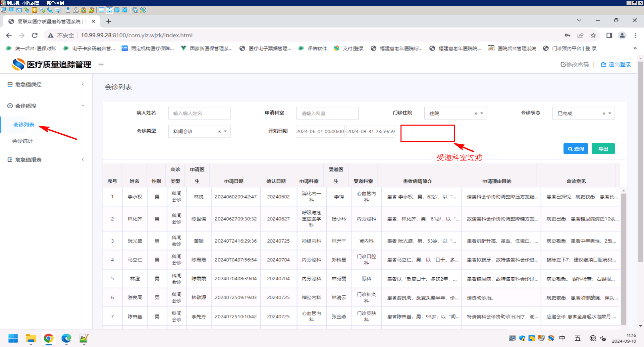Screen dimensions: 644x347
Task: Open the saved passwords key icon
Action: pyautogui.click(x=568, y=35)
